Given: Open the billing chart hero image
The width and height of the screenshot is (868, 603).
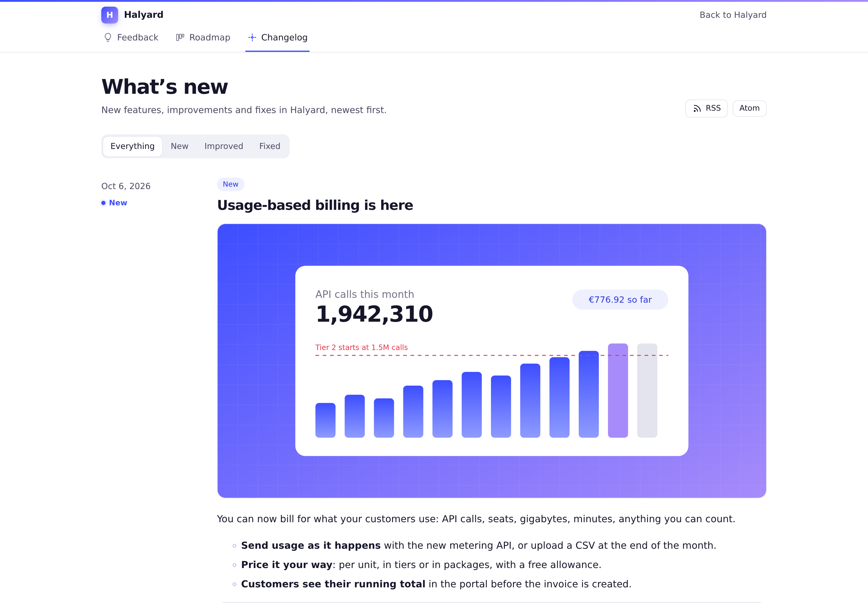Looking at the screenshot, I should pos(492,361).
